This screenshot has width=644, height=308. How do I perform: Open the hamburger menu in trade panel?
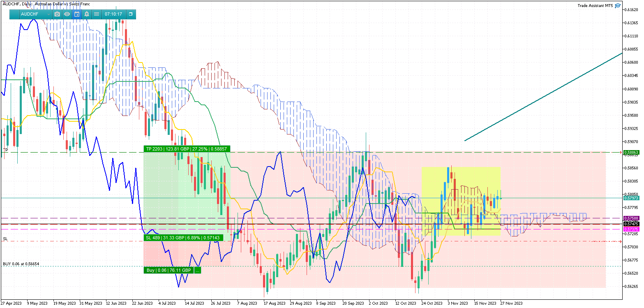coord(97,14)
